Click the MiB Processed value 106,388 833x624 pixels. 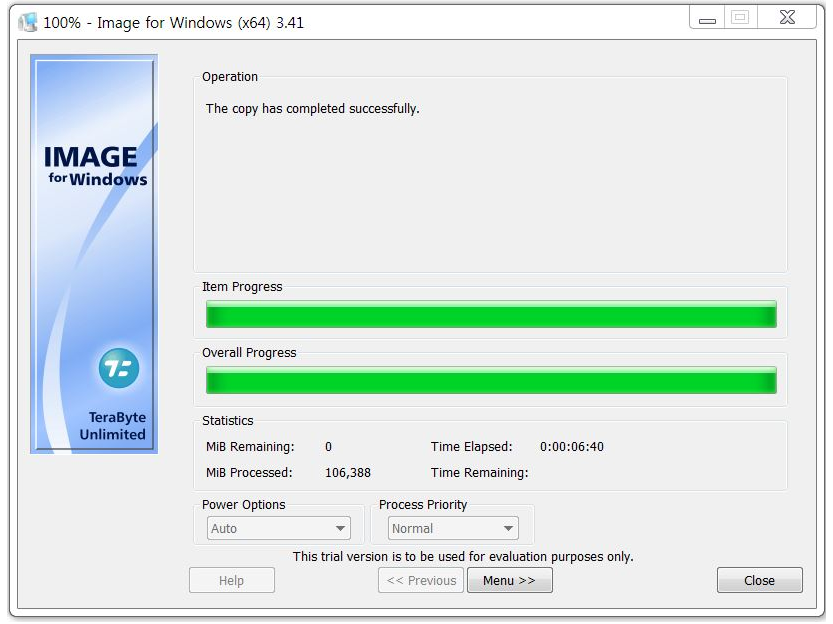click(x=348, y=473)
